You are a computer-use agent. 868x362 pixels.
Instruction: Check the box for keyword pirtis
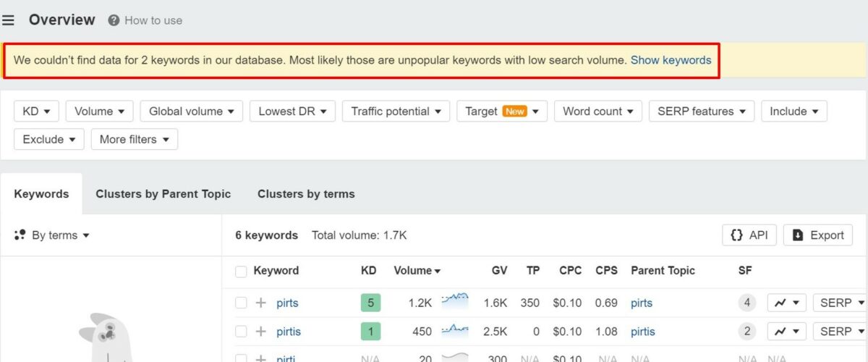pyautogui.click(x=241, y=332)
